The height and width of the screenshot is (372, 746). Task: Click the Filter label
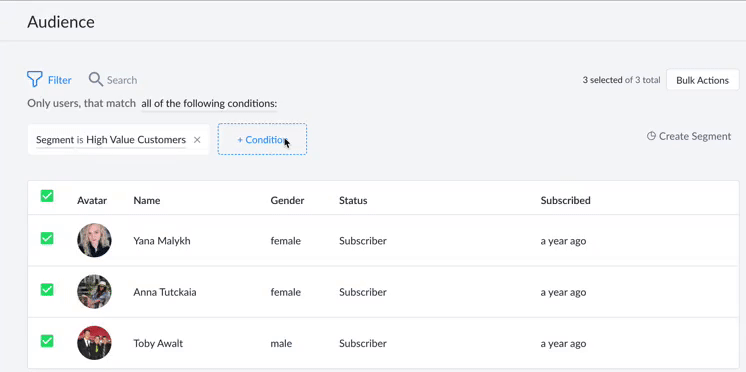coord(59,80)
